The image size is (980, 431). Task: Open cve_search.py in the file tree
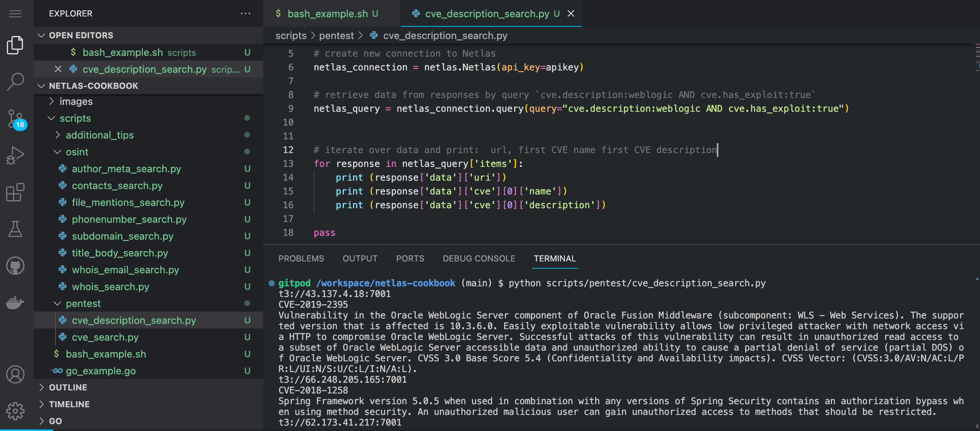tap(105, 337)
